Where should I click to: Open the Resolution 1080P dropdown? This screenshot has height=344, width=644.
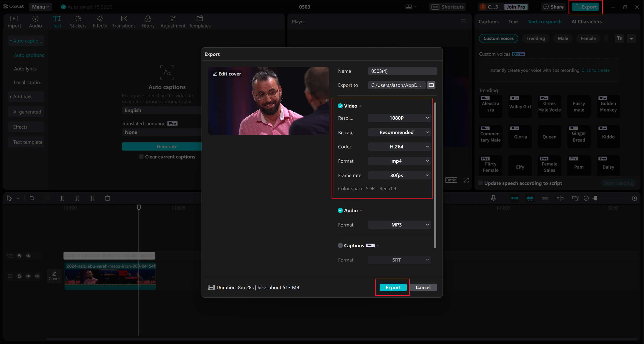pos(399,118)
